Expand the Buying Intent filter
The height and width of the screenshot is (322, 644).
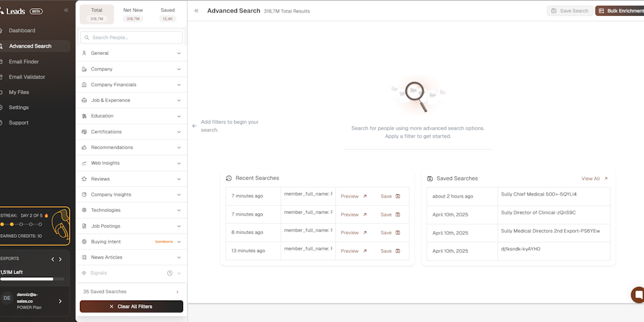(x=131, y=241)
